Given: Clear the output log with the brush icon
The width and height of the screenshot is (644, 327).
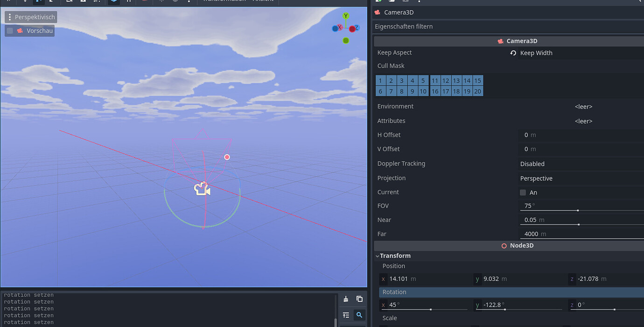Looking at the screenshot, I should [345, 299].
